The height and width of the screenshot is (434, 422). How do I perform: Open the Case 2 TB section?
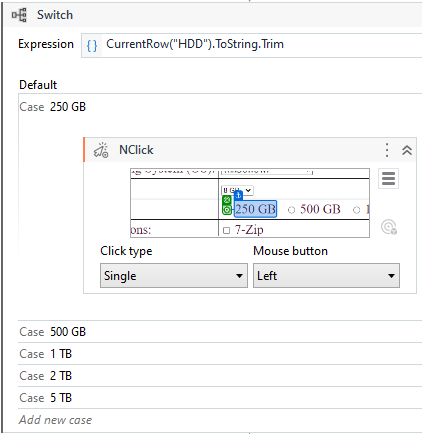220,376
